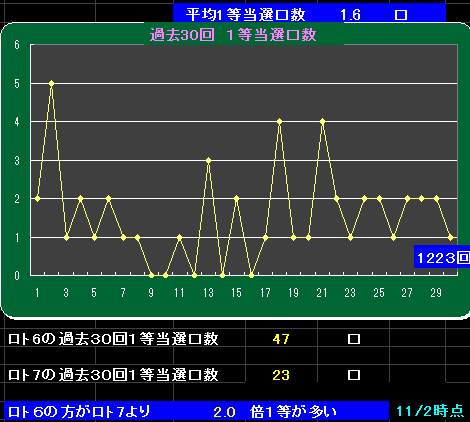Image resolution: width=470 pixels, height=422 pixels.
Task: Select the ロト7の過去30回1等当選口数 cell
Action: tap(113, 375)
